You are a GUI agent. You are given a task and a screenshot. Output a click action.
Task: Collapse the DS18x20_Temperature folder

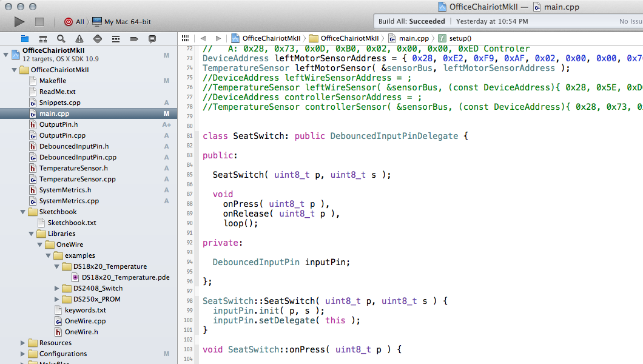tap(57, 266)
